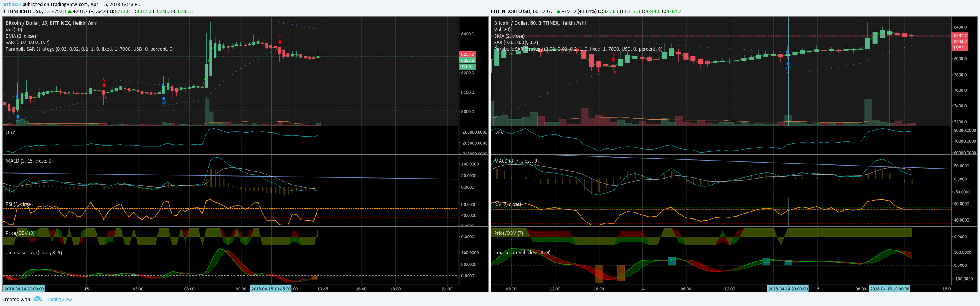Click '7200.0' on right chart price axis
This screenshot has width=980, height=306.
(x=960, y=122)
